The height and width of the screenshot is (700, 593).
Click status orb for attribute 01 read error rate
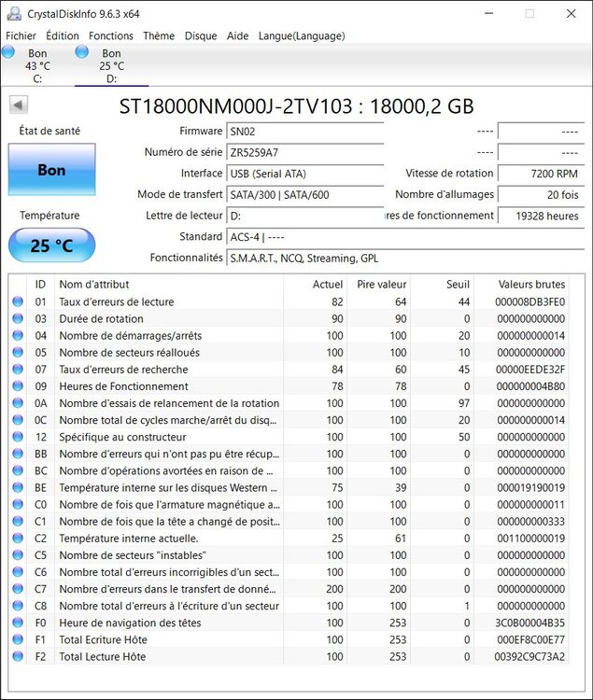tap(18, 301)
